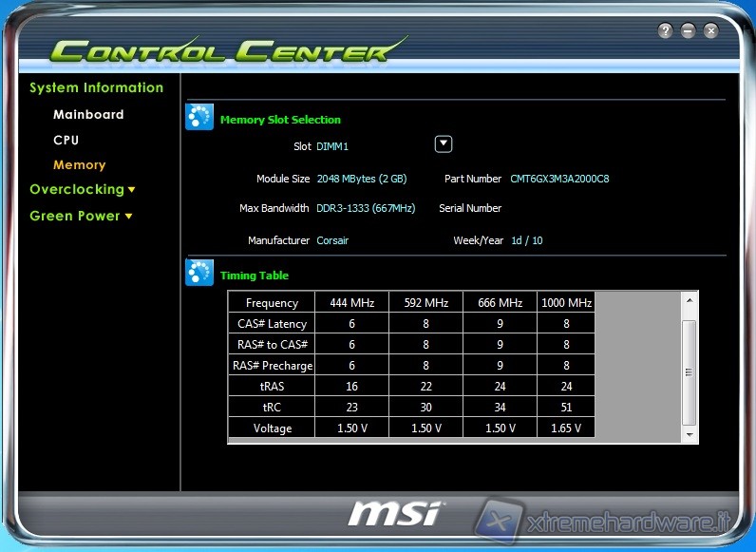756x552 pixels.
Task: Click the part number CMT6GX3M3A2000C8
Action: click(559, 179)
